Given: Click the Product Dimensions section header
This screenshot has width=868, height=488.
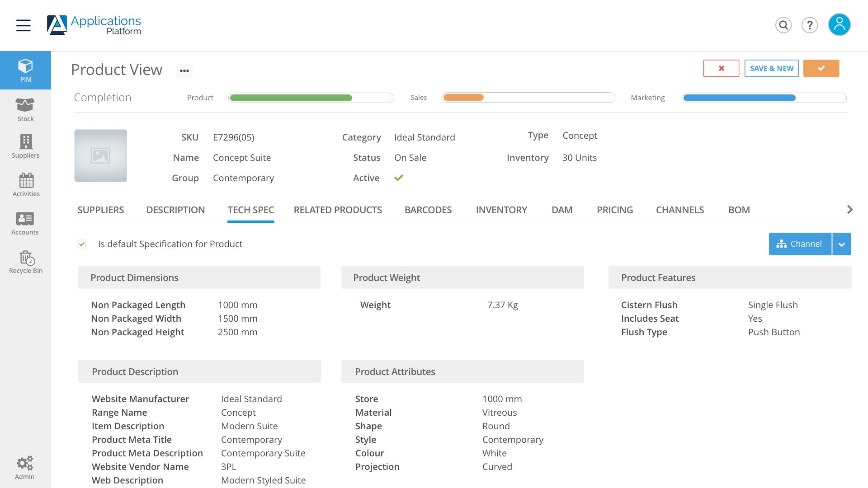Looking at the screenshot, I should 199,277.
